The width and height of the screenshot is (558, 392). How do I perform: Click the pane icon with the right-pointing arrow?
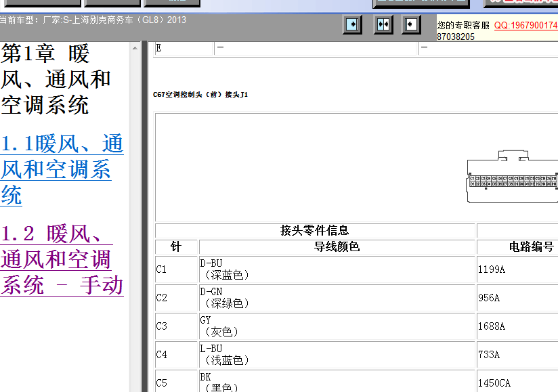coord(352,24)
